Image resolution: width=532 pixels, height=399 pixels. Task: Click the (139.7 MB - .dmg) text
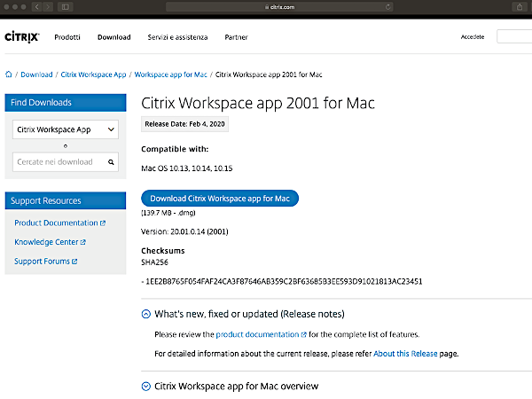click(168, 213)
